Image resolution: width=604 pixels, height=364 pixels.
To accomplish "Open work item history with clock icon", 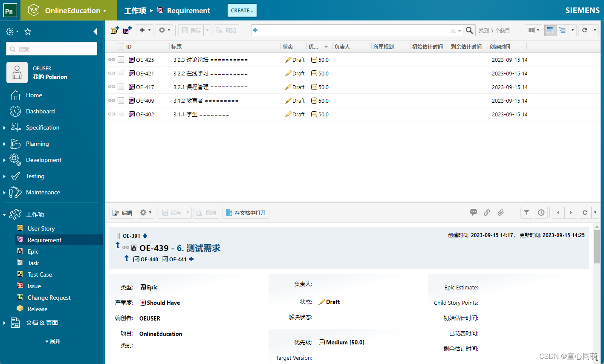I will pyautogui.click(x=541, y=212).
